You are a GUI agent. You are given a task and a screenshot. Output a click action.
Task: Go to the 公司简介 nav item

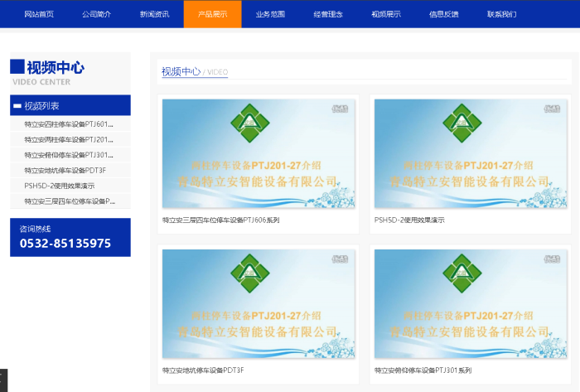97,14
